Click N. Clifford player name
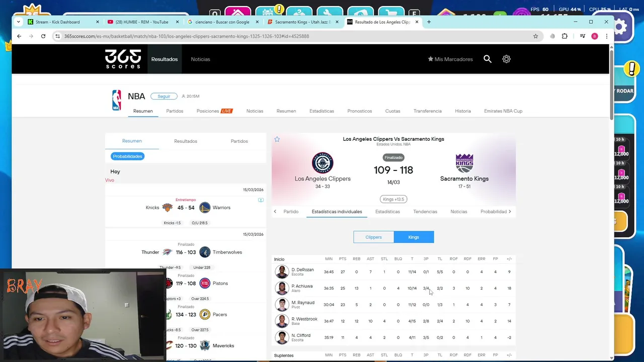 [301, 335]
